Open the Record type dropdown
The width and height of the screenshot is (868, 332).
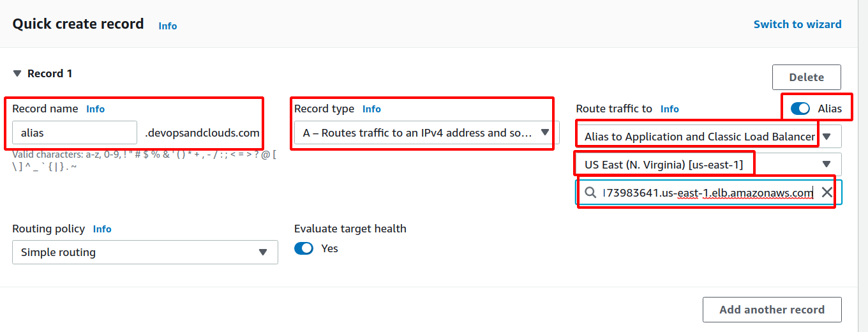(x=424, y=133)
